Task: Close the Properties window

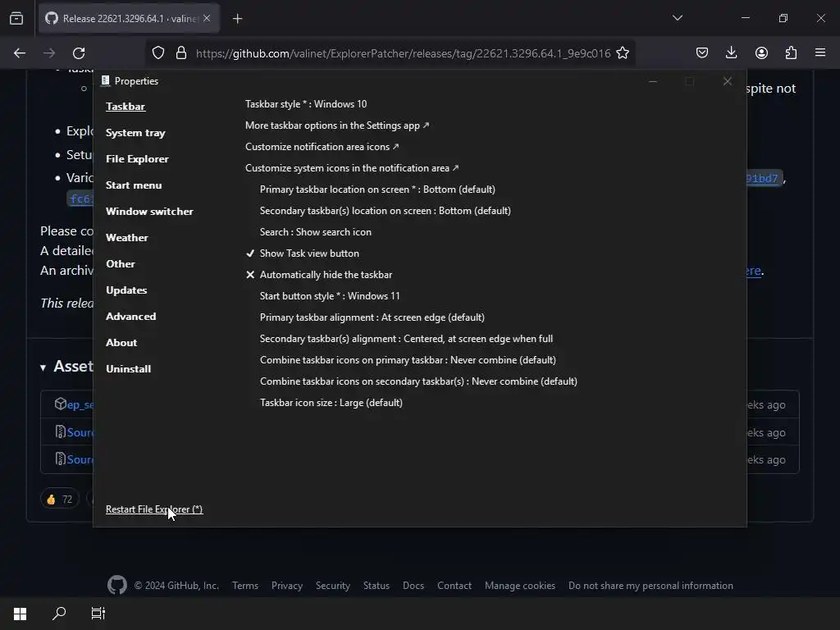Action: [727, 81]
